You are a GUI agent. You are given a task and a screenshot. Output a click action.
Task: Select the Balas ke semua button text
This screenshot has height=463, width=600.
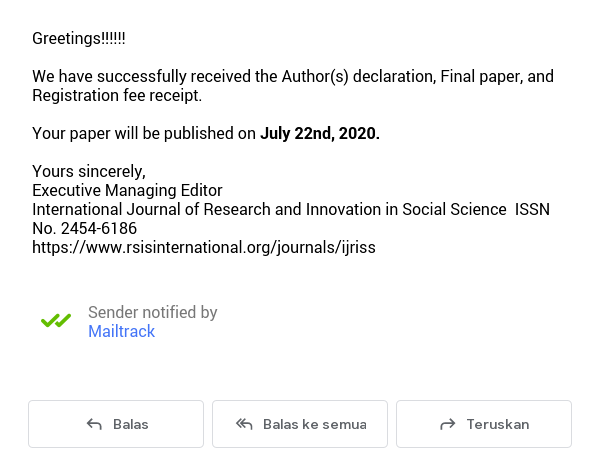pyautogui.click(x=315, y=424)
